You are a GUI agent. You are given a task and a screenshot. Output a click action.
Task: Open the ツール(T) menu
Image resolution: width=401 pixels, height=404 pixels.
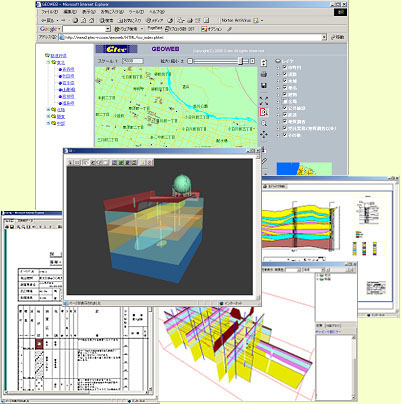pyautogui.click(x=136, y=12)
